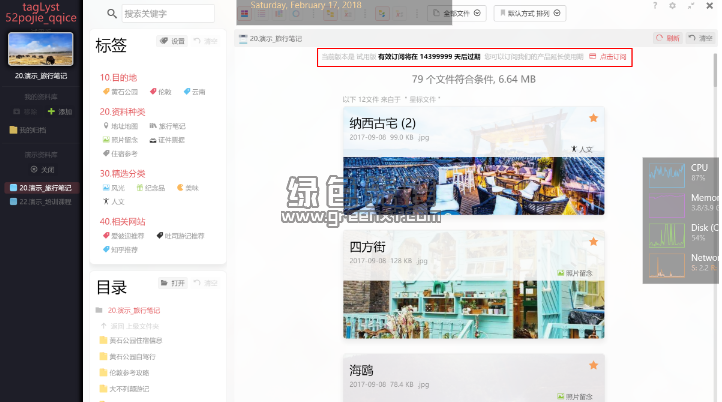Toggle star on 四方街 card
Image resolution: width=722 pixels, height=402 pixels.
point(594,242)
